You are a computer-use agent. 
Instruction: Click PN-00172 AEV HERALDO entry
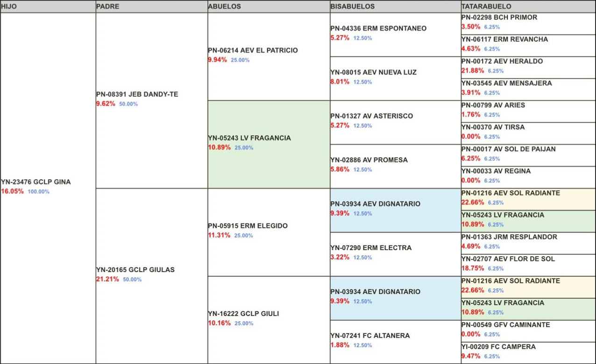528,68
